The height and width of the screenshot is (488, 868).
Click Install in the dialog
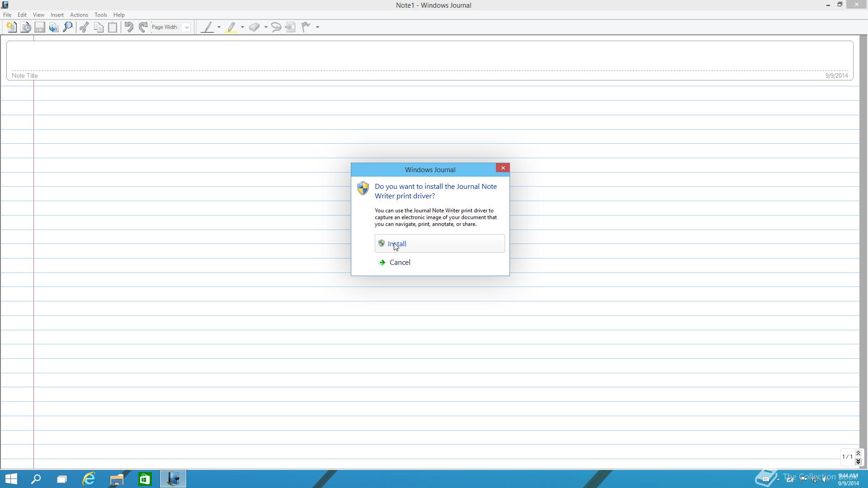pyautogui.click(x=439, y=244)
